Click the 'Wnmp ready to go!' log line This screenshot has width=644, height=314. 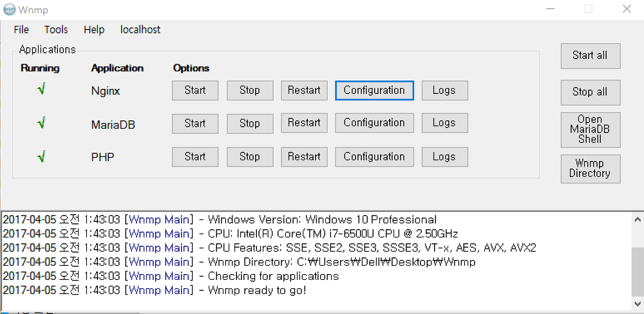tap(155, 290)
